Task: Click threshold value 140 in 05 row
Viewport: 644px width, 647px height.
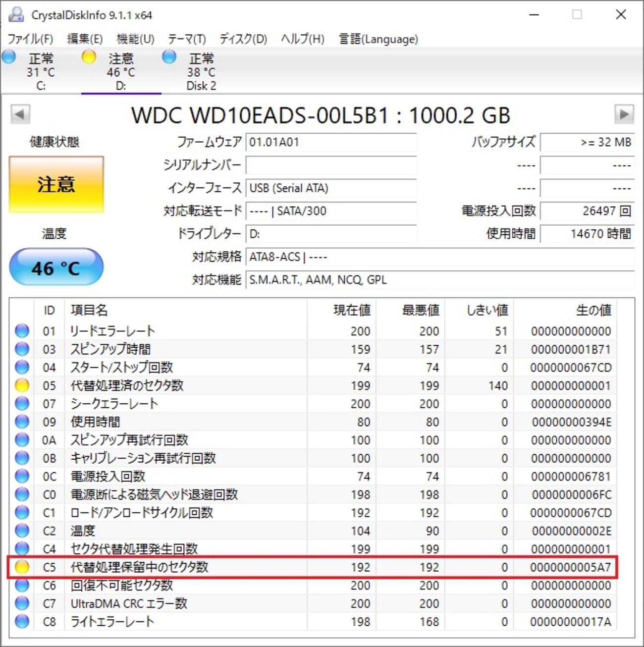Action: coord(498,385)
